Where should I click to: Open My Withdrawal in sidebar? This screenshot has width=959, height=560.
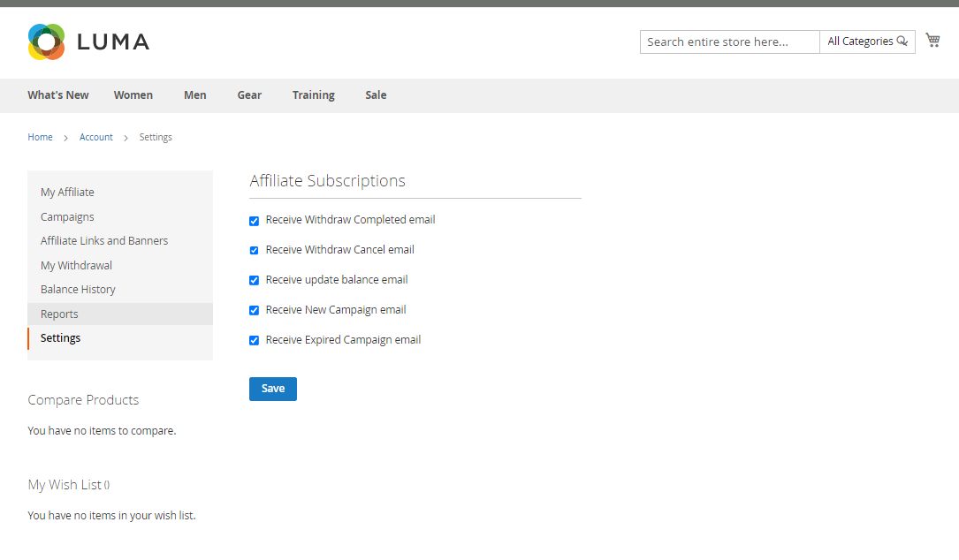tap(76, 266)
